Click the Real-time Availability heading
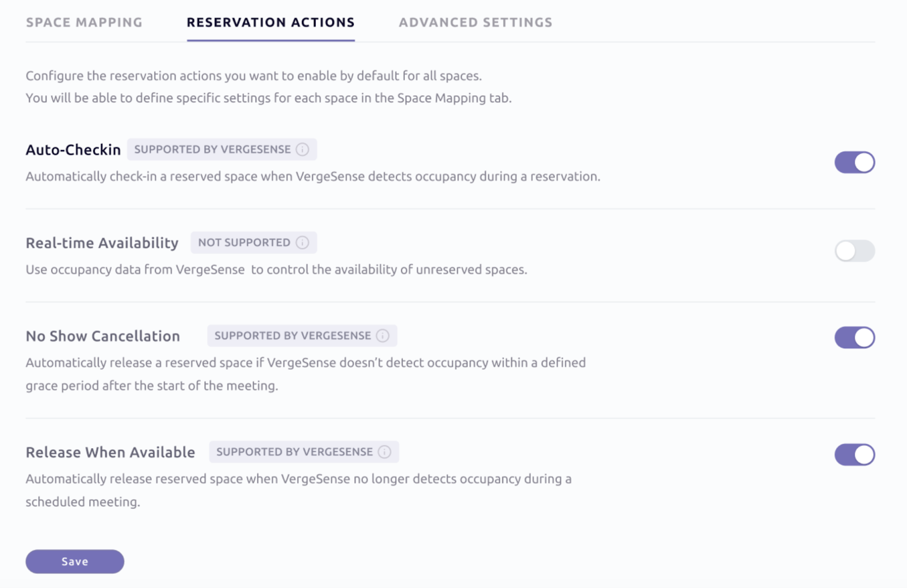Screen dimensions: 907x588 pos(102,243)
